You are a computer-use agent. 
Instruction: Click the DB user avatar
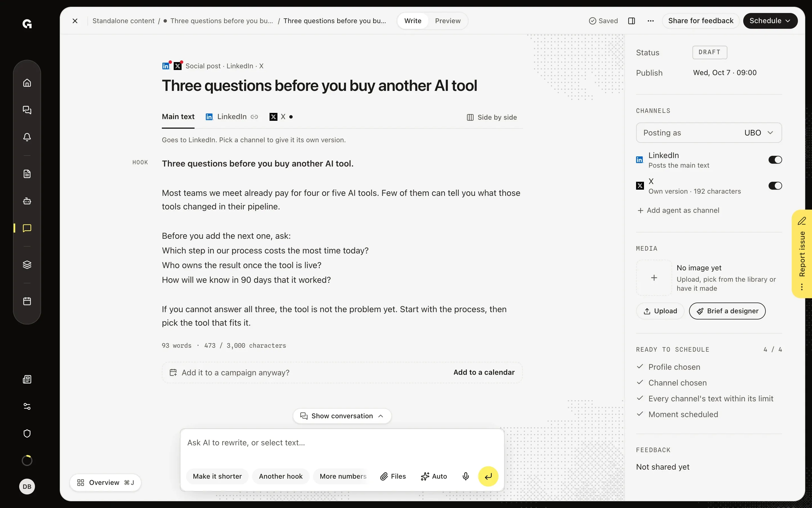[x=27, y=487]
